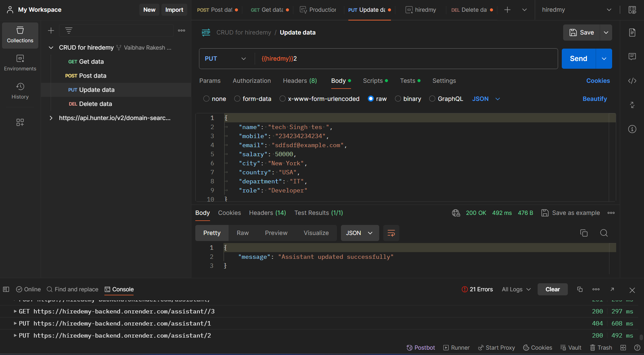
Task: Open the All Logs filter dropdown
Action: (x=516, y=289)
